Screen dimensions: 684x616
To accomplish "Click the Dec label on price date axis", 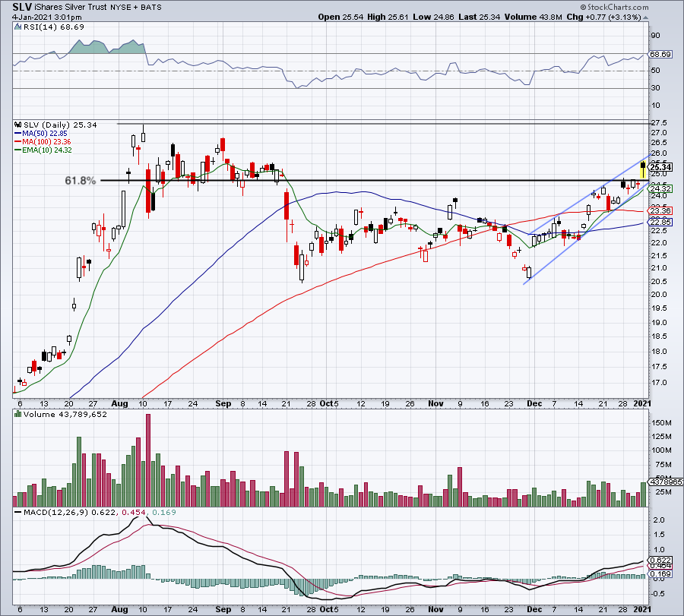I will point(534,403).
